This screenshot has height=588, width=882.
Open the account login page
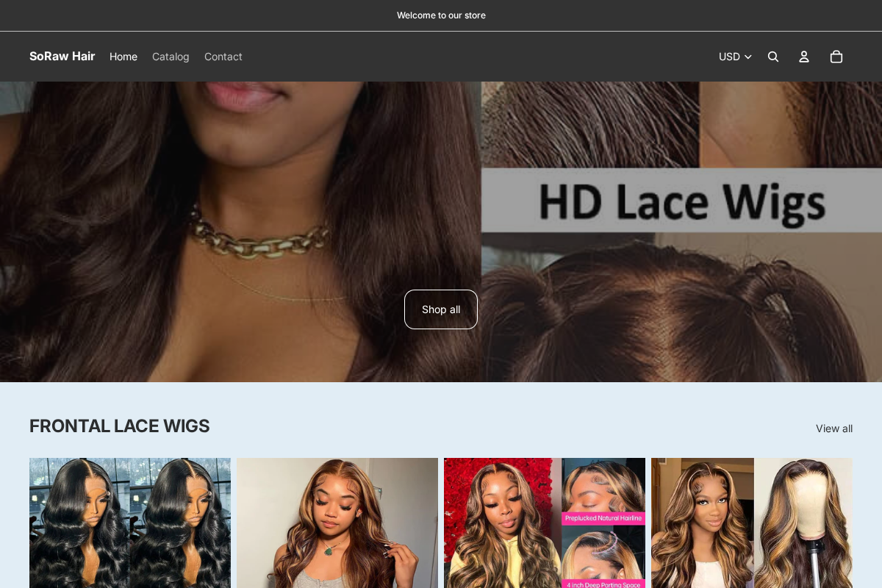pos(804,56)
